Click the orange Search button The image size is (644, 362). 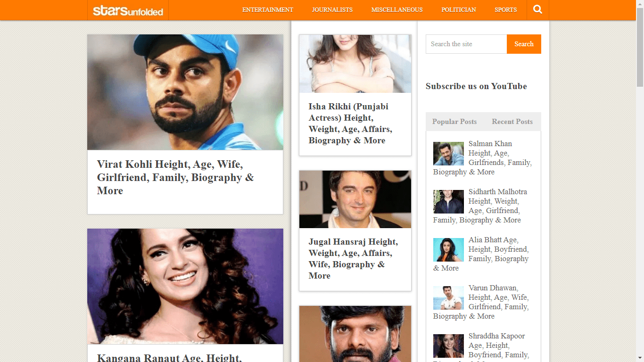point(524,44)
